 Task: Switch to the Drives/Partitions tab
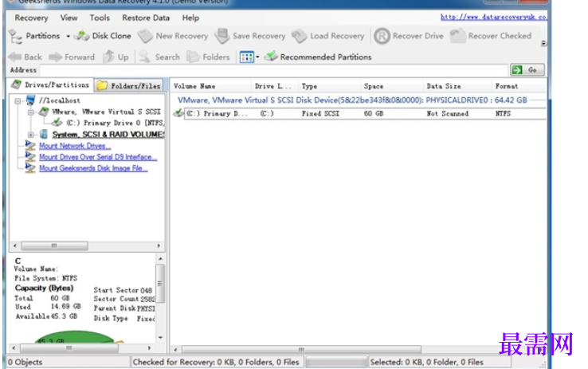[x=50, y=84]
